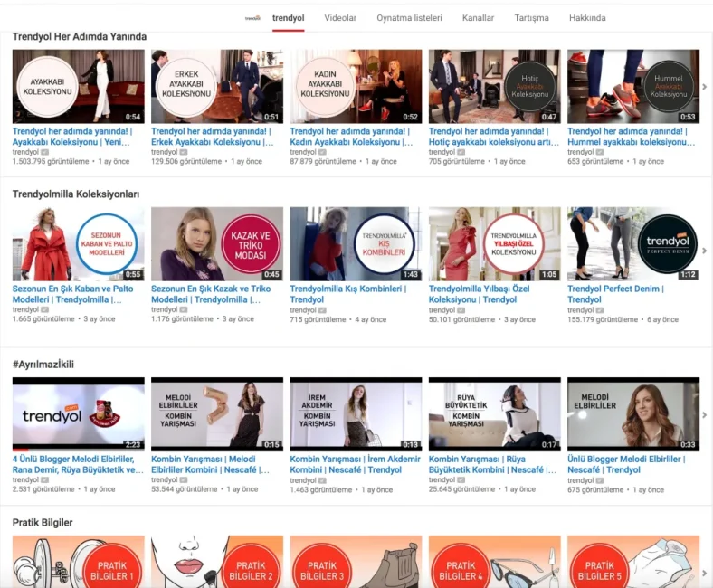Image resolution: width=713 pixels, height=588 pixels.
Task: Open the Tartışma tab
Action: click(531, 18)
